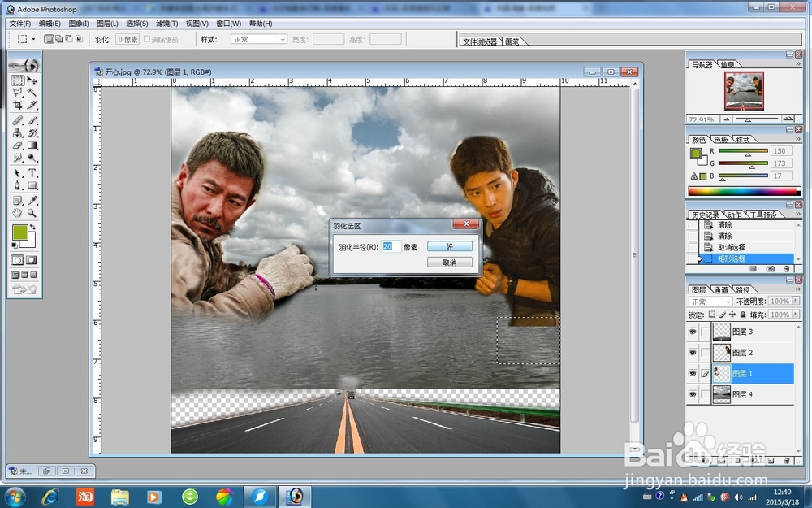Select the Smudge tool
The image size is (812, 508).
point(18,158)
